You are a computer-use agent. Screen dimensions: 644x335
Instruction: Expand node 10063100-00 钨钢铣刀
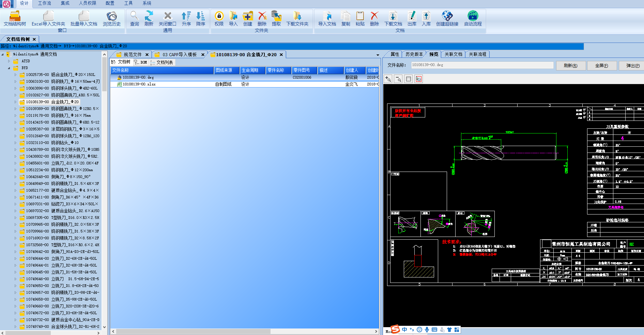tap(15, 81)
